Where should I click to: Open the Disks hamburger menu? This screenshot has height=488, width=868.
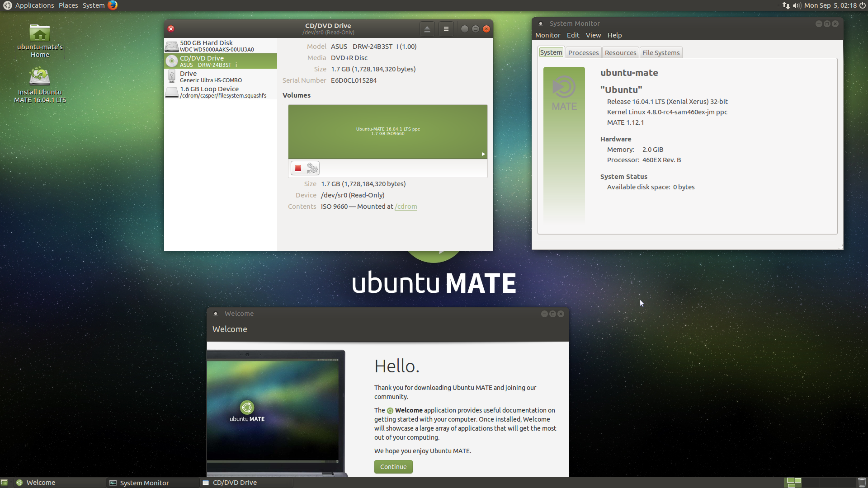coord(446,29)
